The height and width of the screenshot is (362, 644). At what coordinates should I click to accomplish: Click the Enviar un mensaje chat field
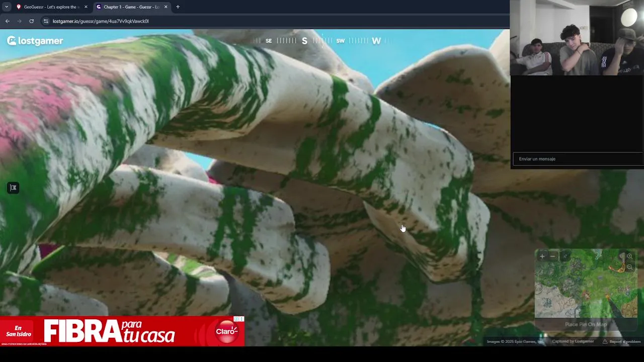(x=578, y=159)
